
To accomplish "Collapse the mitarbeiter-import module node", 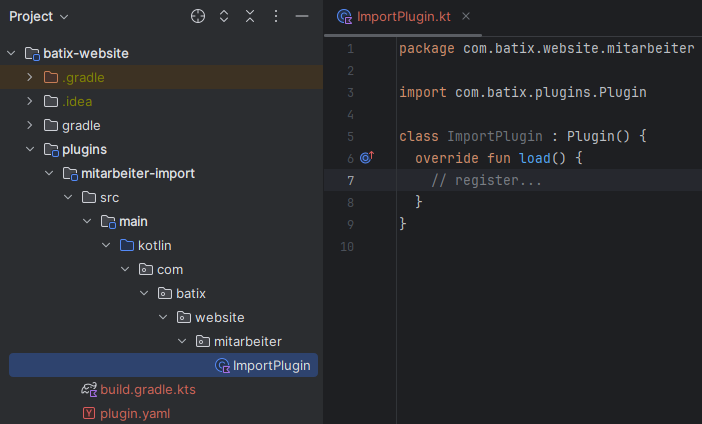I will click(x=49, y=174).
